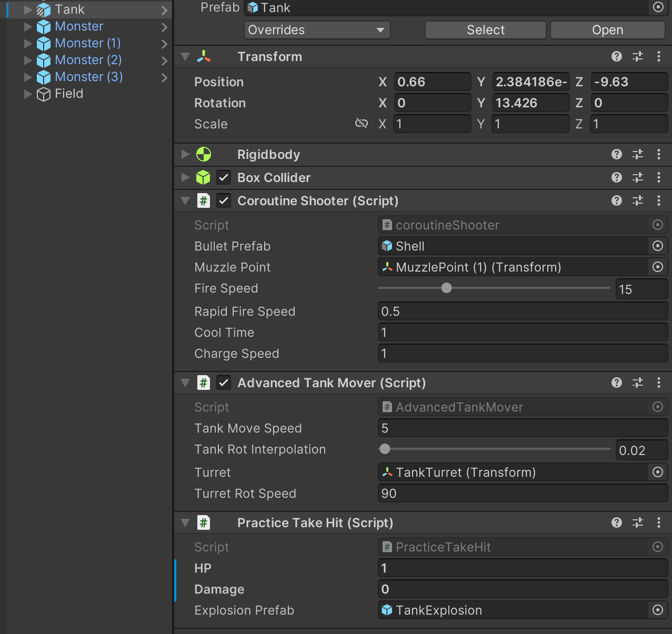Open Rigidbody preset sliders icon
The width and height of the screenshot is (672, 634).
(x=638, y=154)
